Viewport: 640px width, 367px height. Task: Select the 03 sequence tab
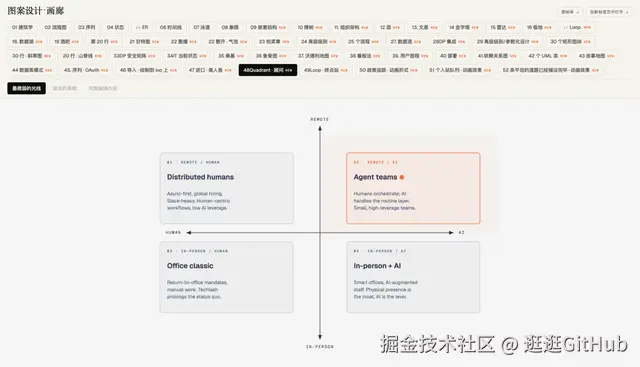pos(87,27)
